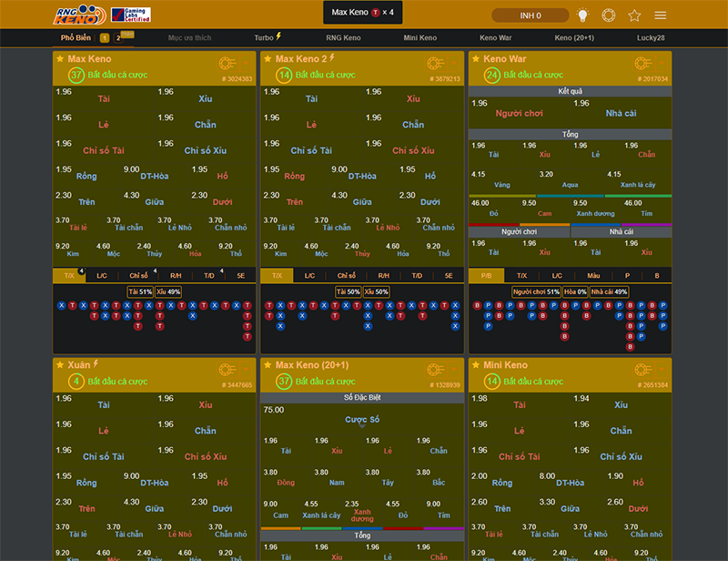Bet on Xỉu in Max Keno 2
This screenshot has height=561, width=728.
(413, 98)
